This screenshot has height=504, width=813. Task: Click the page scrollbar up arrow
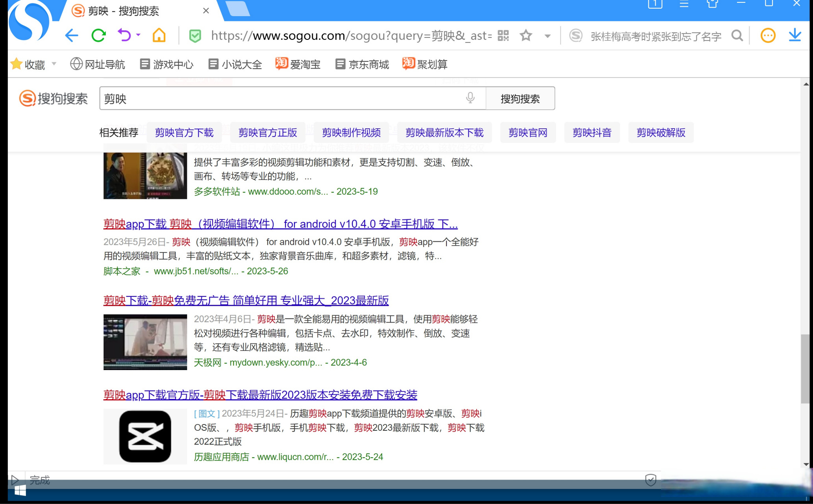click(806, 84)
